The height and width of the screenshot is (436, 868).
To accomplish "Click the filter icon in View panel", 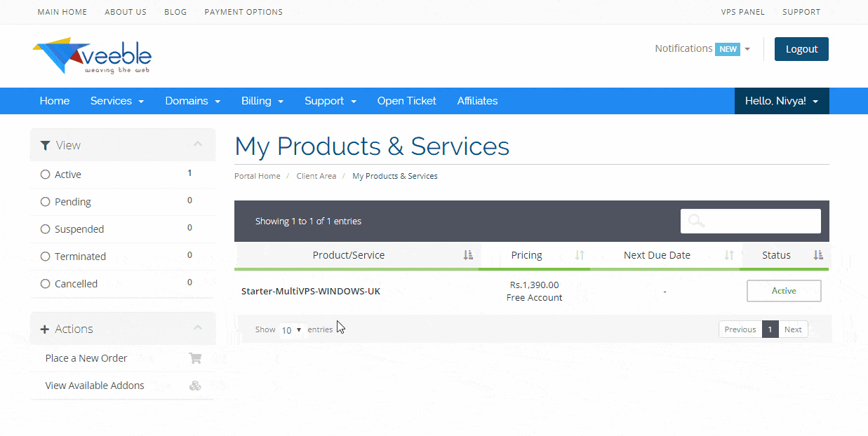I will (x=46, y=145).
